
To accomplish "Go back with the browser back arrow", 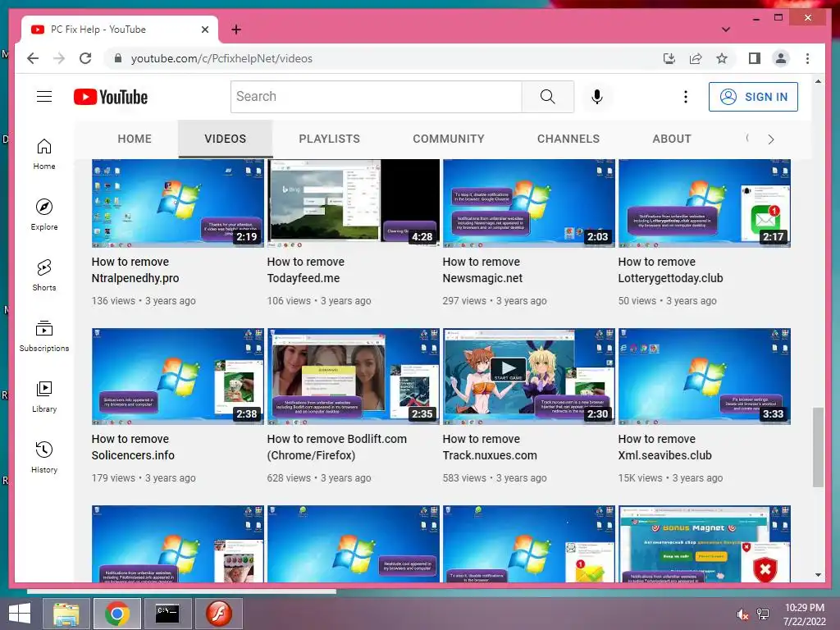I will tap(33, 58).
